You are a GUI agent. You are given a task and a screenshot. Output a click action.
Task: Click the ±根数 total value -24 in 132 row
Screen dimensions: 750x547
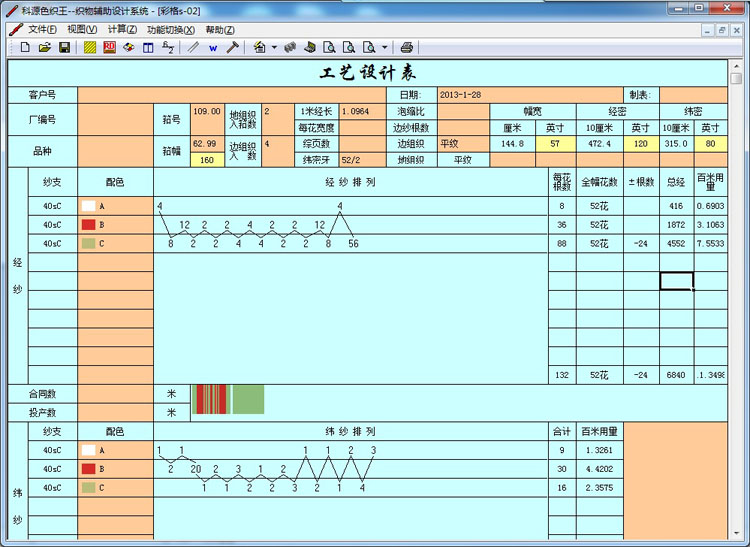pos(641,375)
